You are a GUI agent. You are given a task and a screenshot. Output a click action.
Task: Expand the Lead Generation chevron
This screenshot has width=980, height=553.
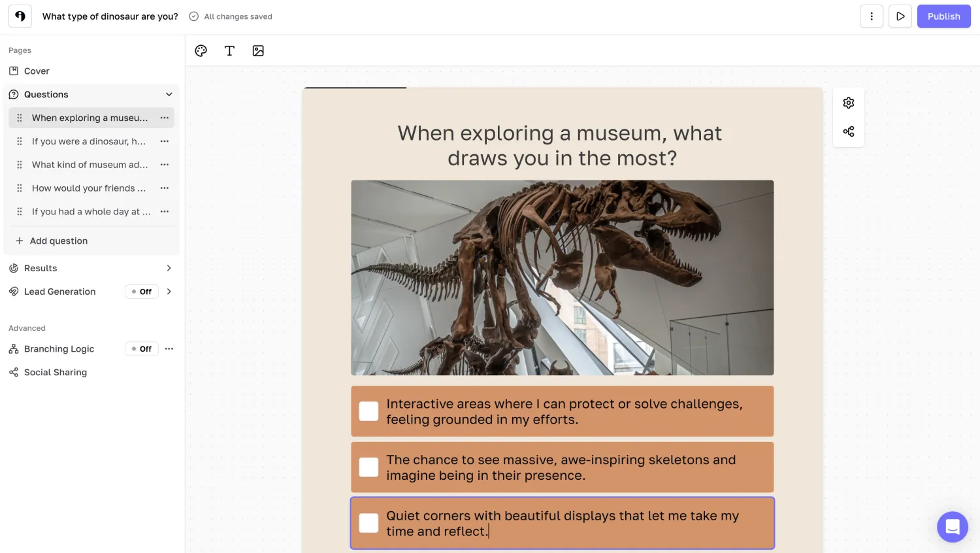(x=169, y=292)
